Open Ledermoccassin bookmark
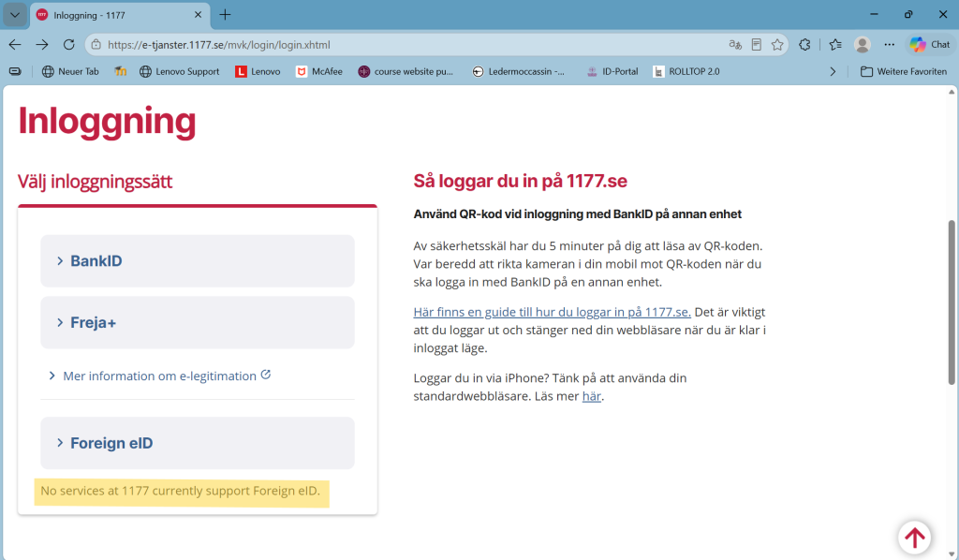Viewport: 959px width, 560px height. (519, 71)
